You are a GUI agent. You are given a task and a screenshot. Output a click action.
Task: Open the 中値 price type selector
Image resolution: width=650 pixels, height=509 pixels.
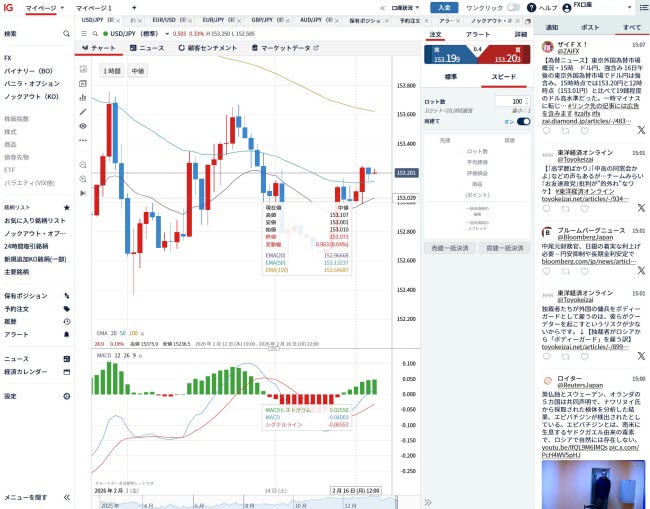[x=138, y=71]
